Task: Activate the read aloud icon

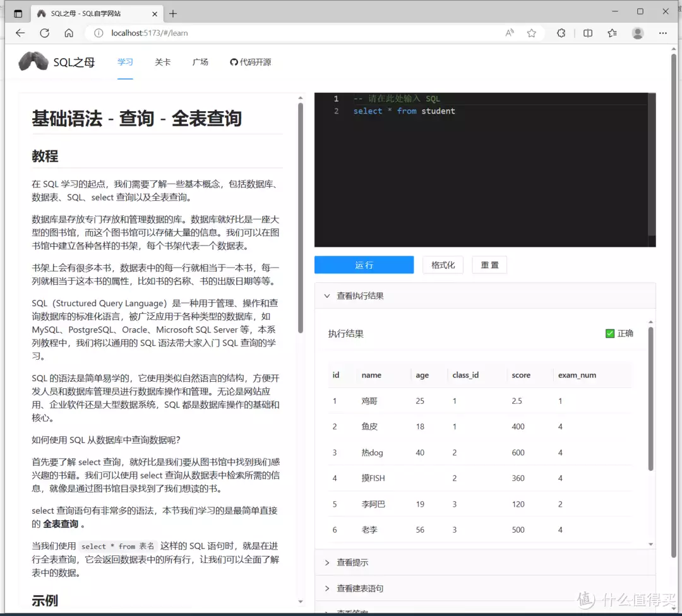Action: pyautogui.click(x=510, y=33)
